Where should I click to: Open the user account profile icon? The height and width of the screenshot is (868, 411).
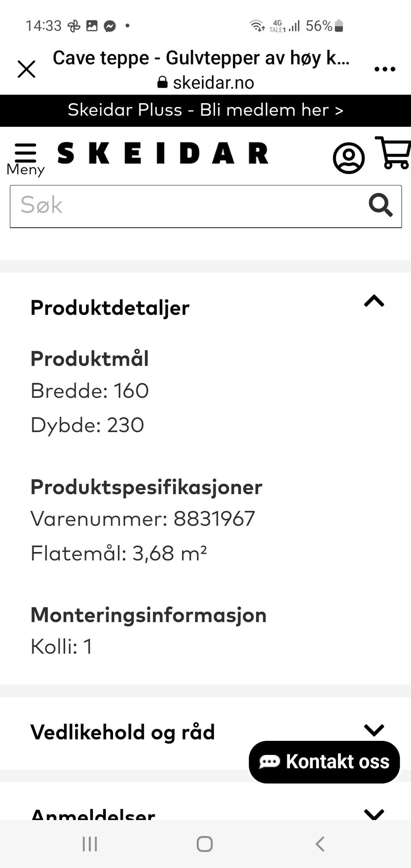click(x=348, y=158)
